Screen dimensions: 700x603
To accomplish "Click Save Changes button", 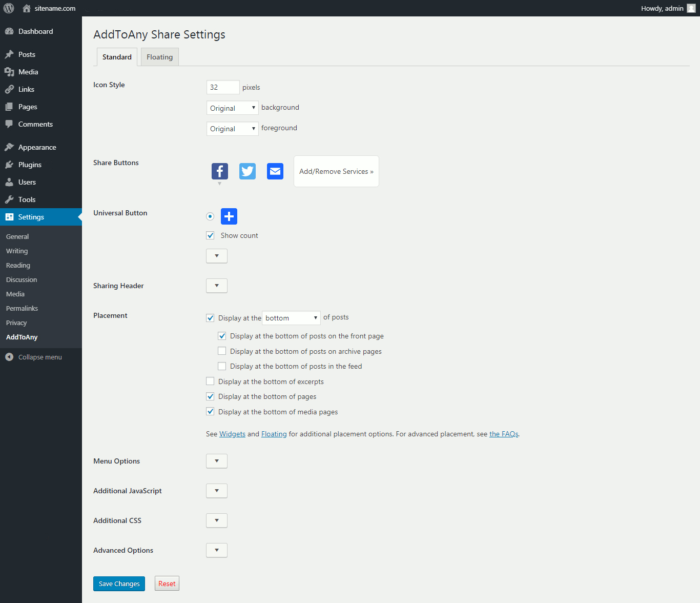I will [x=119, y=584].
